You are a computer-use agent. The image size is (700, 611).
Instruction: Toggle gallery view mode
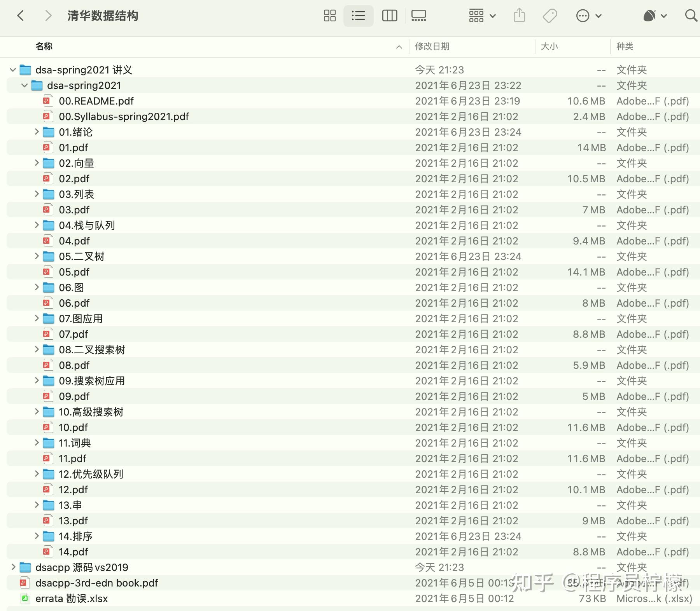point(419,16)
